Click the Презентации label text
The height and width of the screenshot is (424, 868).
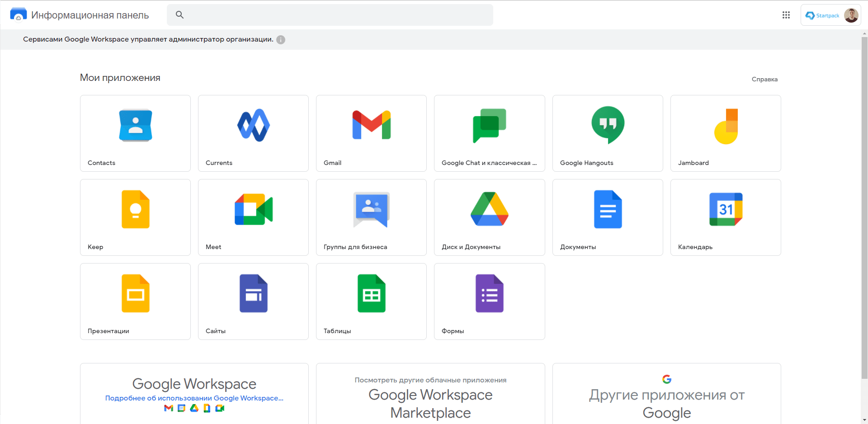[108, 331]
